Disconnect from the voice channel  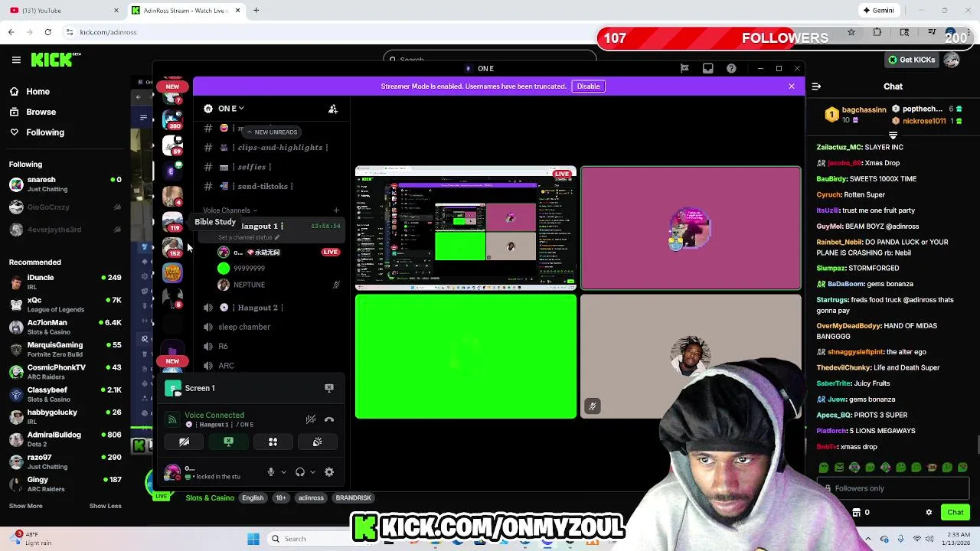click(x=329, y=419)
